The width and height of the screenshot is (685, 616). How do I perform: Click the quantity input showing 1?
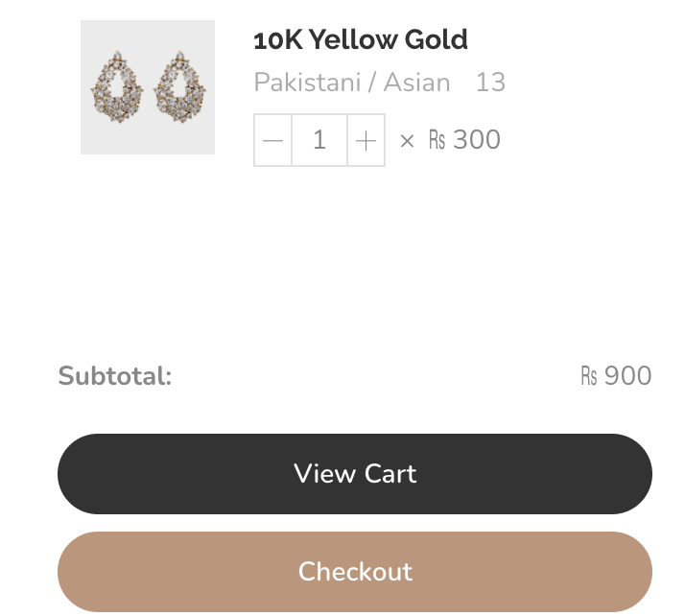[319, 140]
